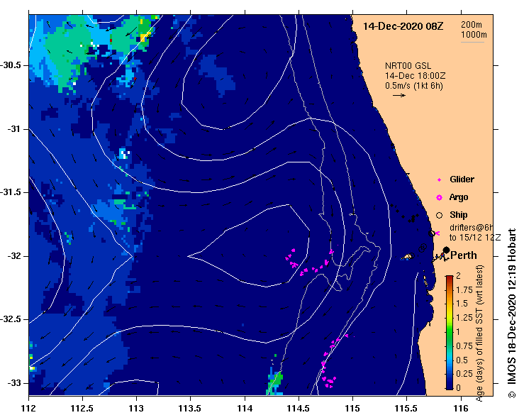The height and width of the screenshot is (420, 524).
Task: Click the 1000m depth legend line sample
Action: click(472, 42)
